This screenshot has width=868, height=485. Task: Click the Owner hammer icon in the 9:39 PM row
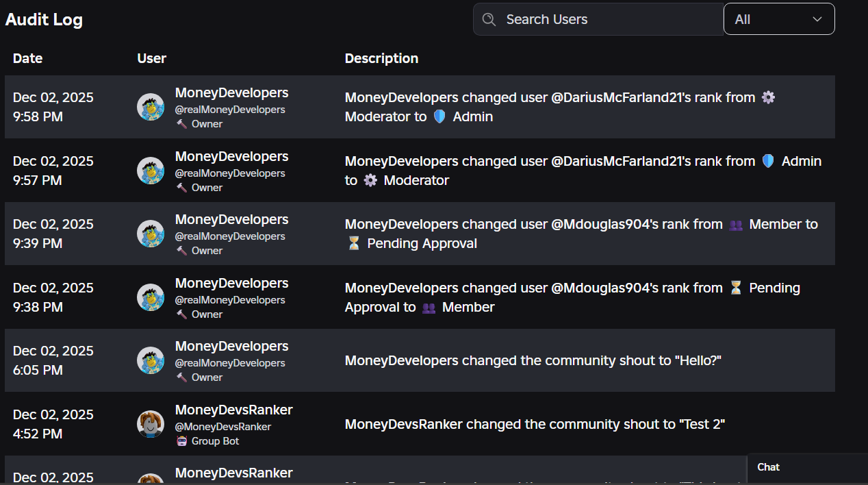[x=181, y=251]
